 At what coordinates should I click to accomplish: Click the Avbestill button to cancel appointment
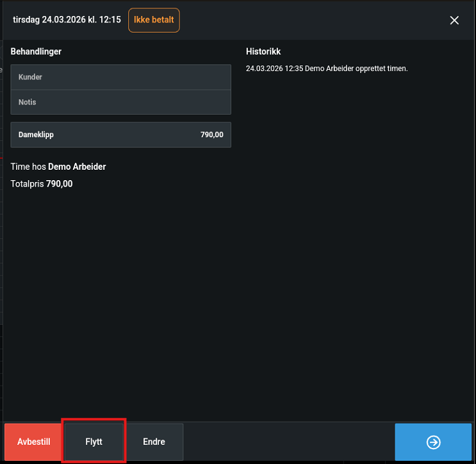pos(34,442)
